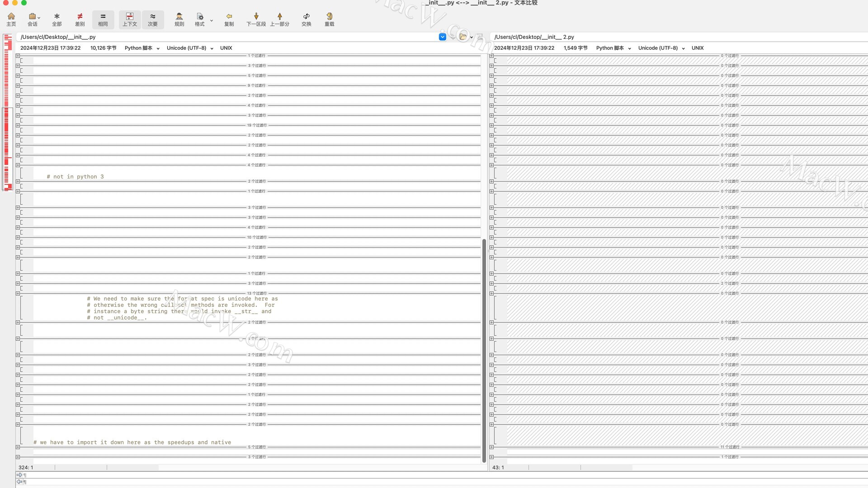This screenshot has width=868, height=488.
Task: Open the 规则 rules settings
Action: [179, 19]
